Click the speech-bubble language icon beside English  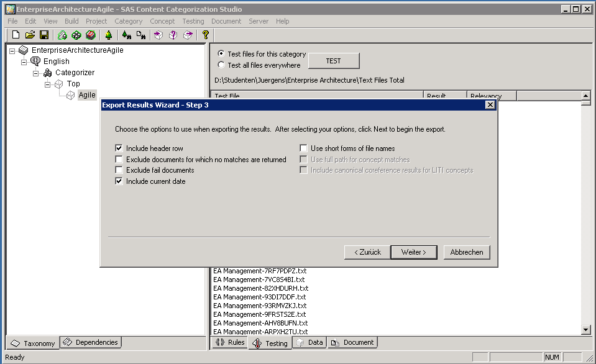[35, 61]
